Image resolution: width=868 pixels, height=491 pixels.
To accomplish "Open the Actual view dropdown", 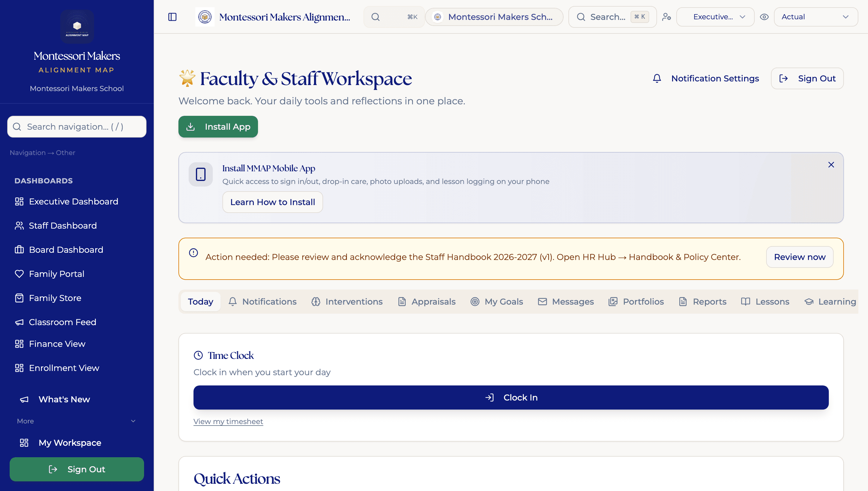I will click(816, 17).
